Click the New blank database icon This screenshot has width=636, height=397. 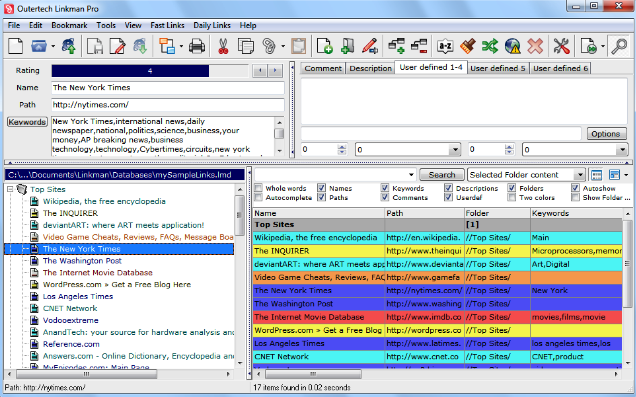click(x=15, y=46)
